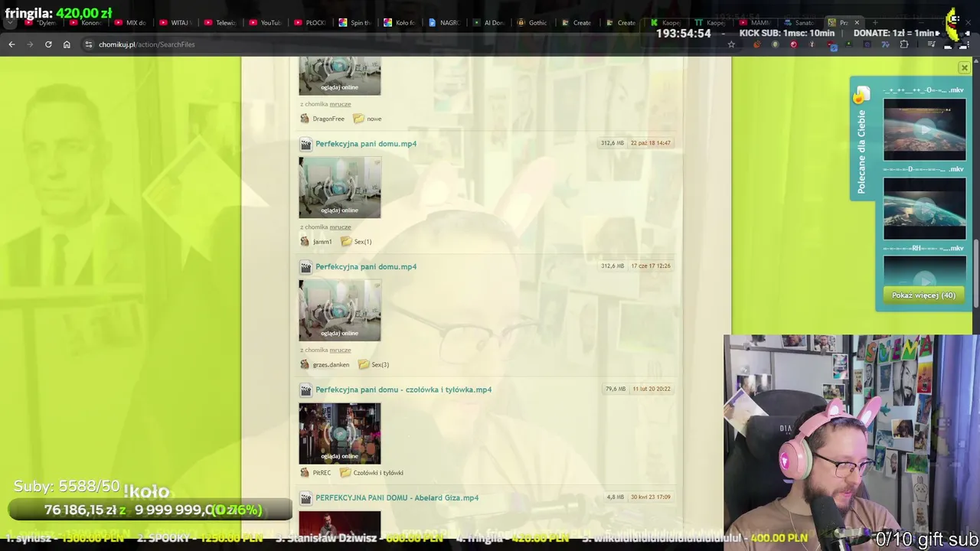This screenshot has width=980, height=551.
Task: Switch to the PŁOCKI tab
Action: coord(310,23)
